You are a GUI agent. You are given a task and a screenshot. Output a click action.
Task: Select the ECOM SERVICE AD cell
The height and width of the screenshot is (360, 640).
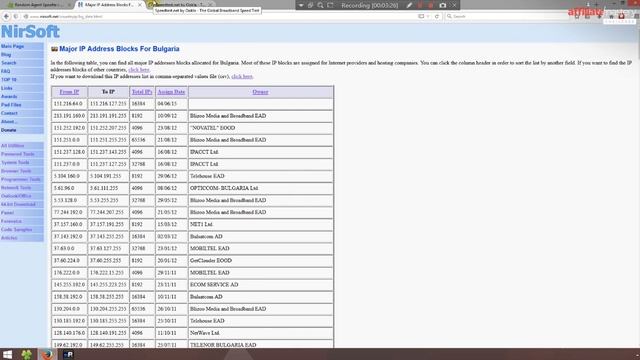(x=261, y=284)
